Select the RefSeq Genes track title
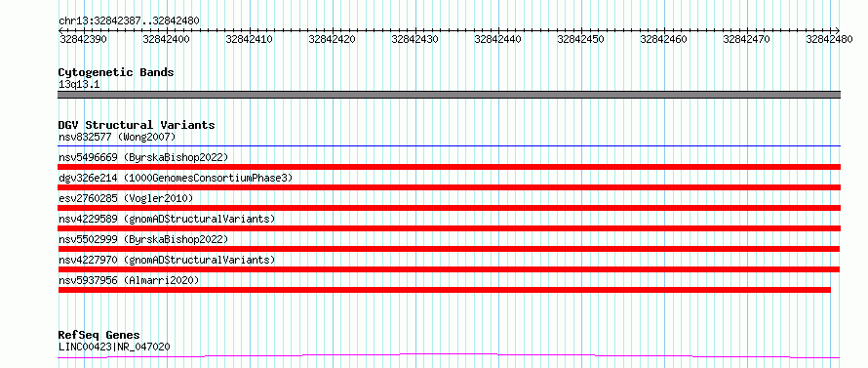 click(99, 336)
